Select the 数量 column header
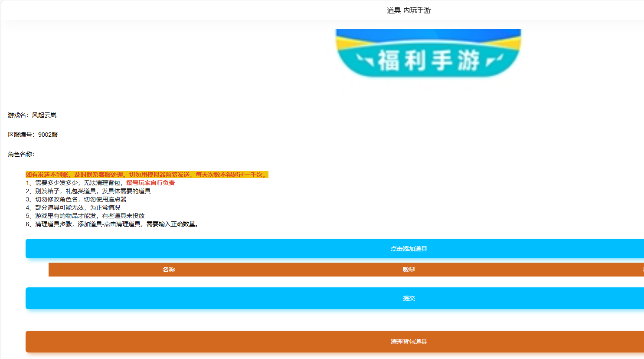 click(409, 270)
